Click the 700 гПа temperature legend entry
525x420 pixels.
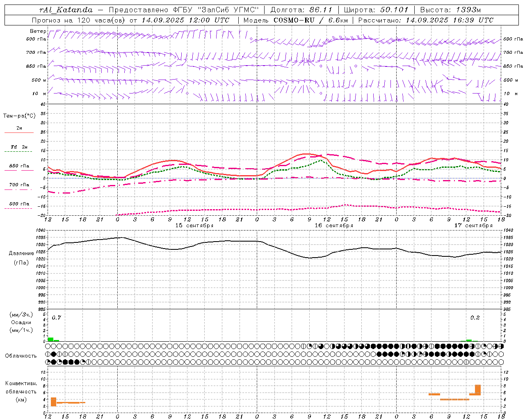[19, 185]
